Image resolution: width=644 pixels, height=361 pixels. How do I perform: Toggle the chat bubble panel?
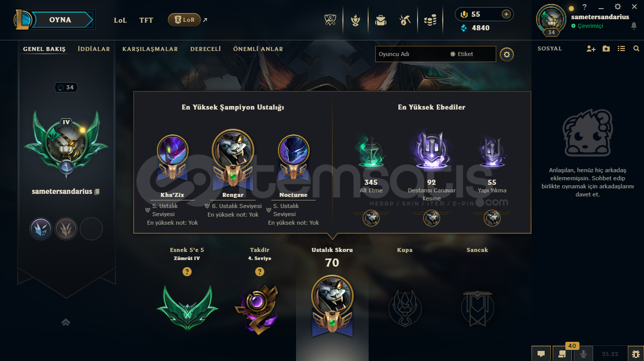[x=541, y=354]
